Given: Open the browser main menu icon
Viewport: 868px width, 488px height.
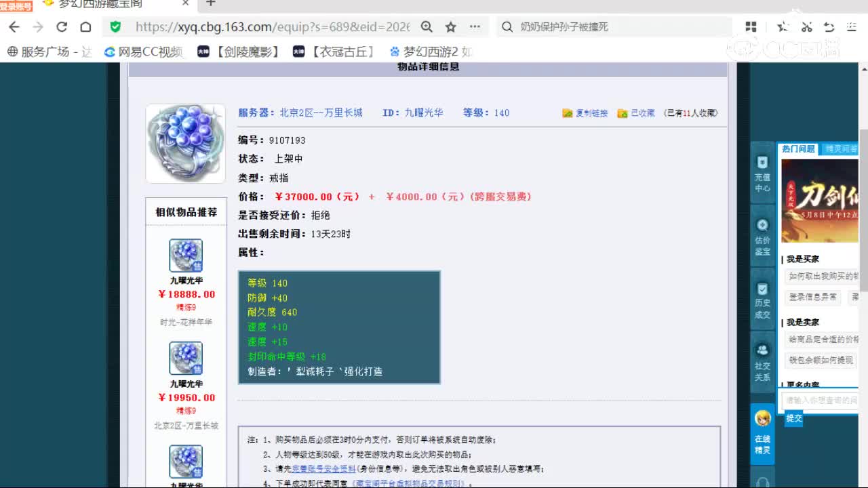Looking at the screenshot, I should point(852,27).
